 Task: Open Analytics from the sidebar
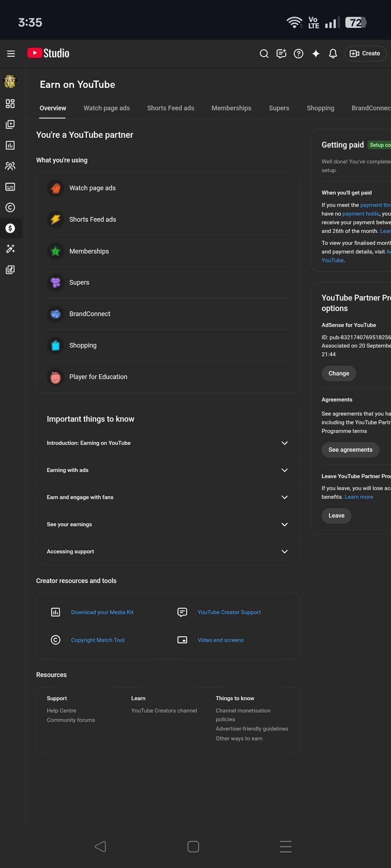[10, 145]
